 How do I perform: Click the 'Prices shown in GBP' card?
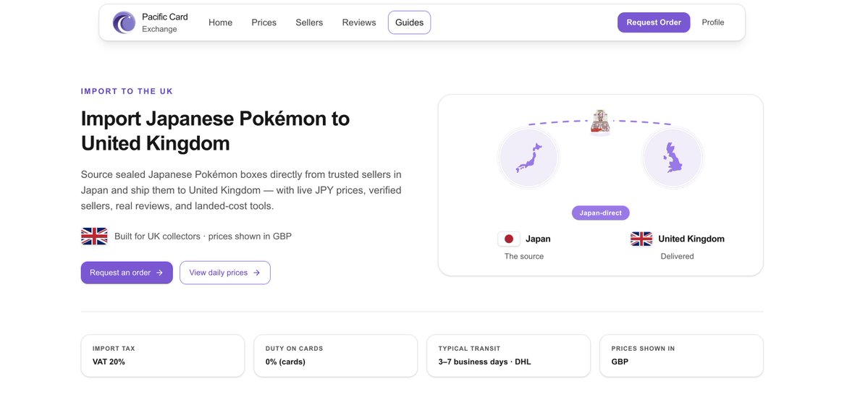(x=681, y=356)
